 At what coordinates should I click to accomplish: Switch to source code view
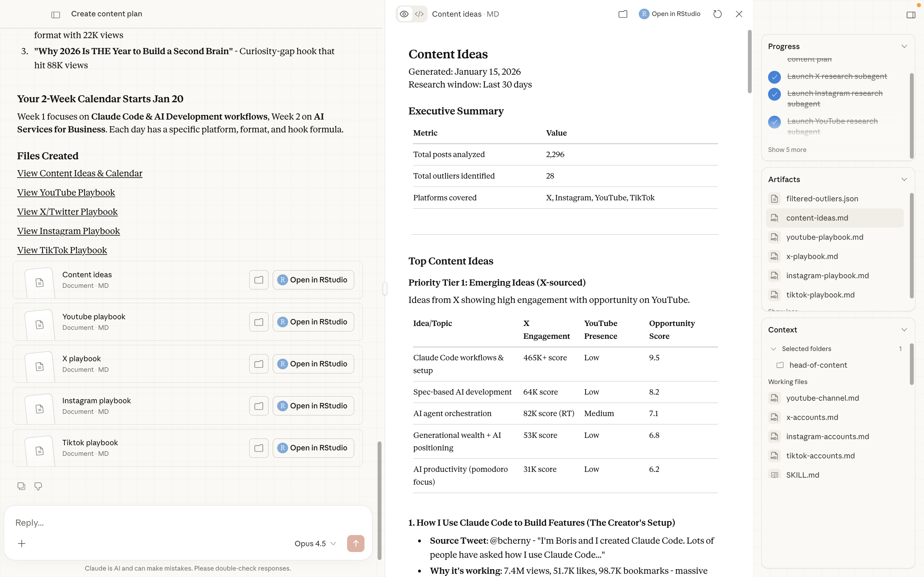[x=419, y=14]
